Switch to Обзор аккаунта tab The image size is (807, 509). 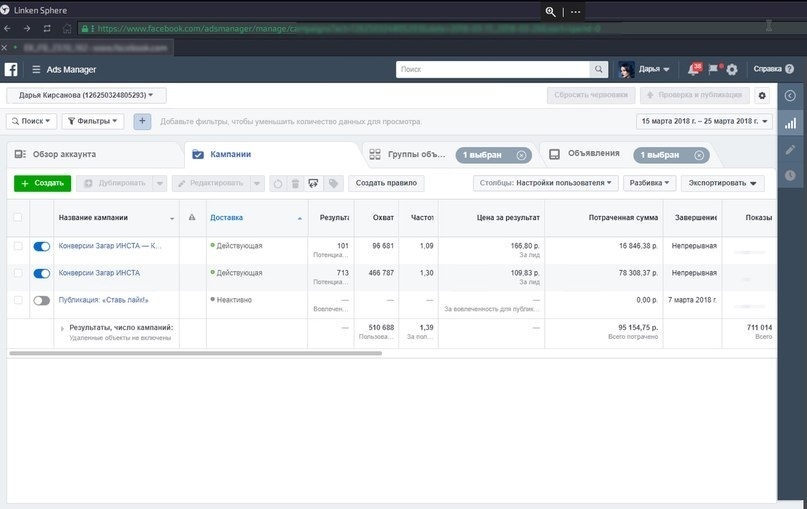click(95, 154)
